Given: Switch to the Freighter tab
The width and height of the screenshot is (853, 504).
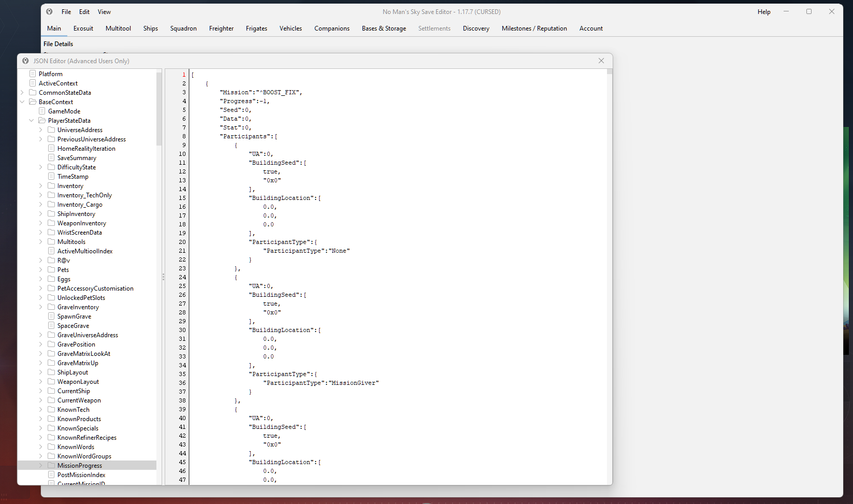Looking at the screenshot, I should tap(221, 28).
